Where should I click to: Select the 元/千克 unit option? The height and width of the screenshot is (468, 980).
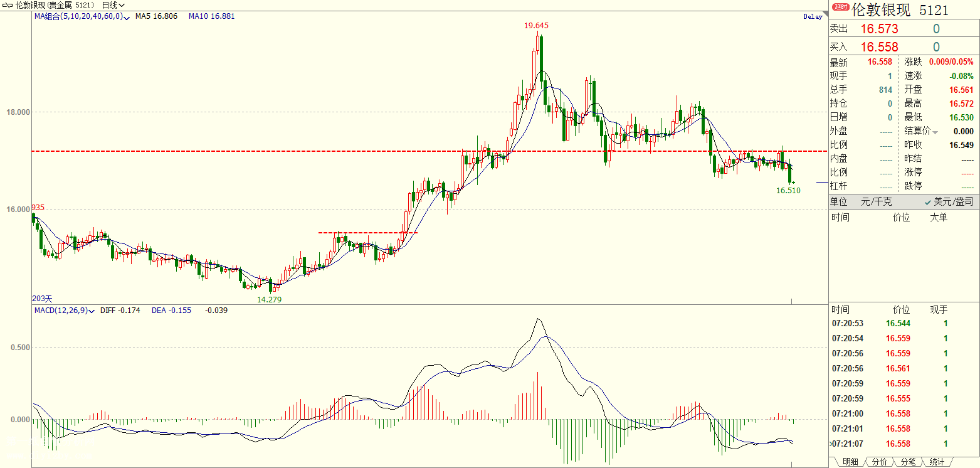[x=876, y=202]
